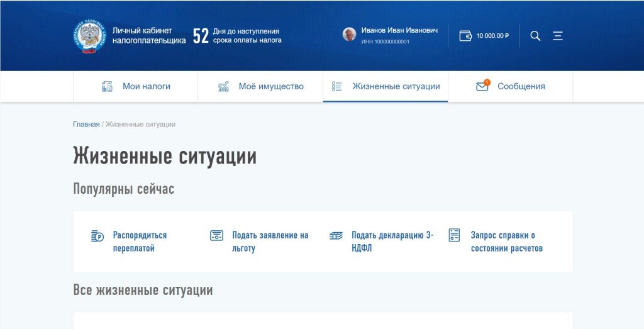The height and width of the screenshot is (329, 644).
Task: Switch to the Мои налоги tab
Action: click(136, 86)
